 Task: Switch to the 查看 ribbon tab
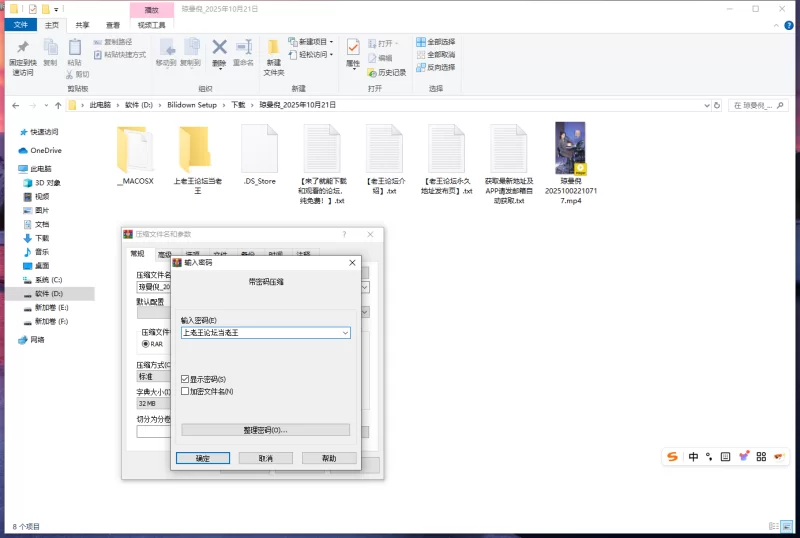click(x=115, y=24)
